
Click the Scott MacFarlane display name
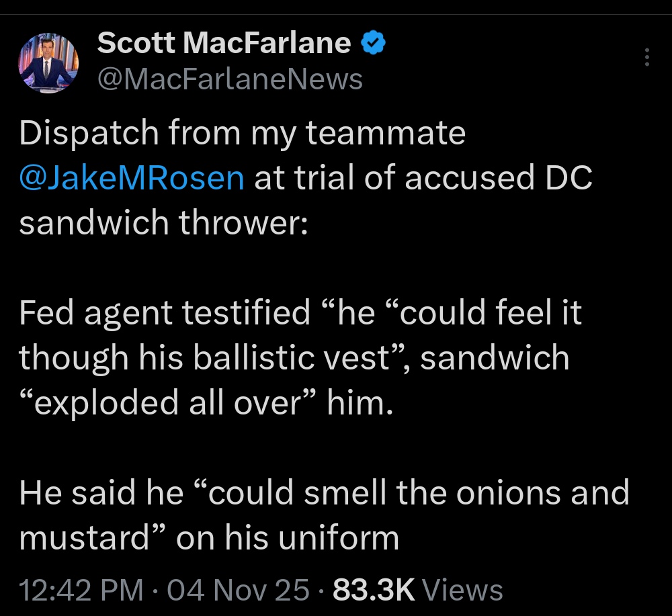click(x=224, y=44)
